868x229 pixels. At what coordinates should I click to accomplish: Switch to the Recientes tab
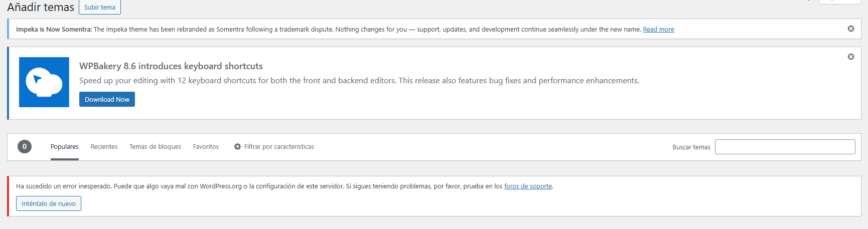pyautogui.click(x=104, y=147)
